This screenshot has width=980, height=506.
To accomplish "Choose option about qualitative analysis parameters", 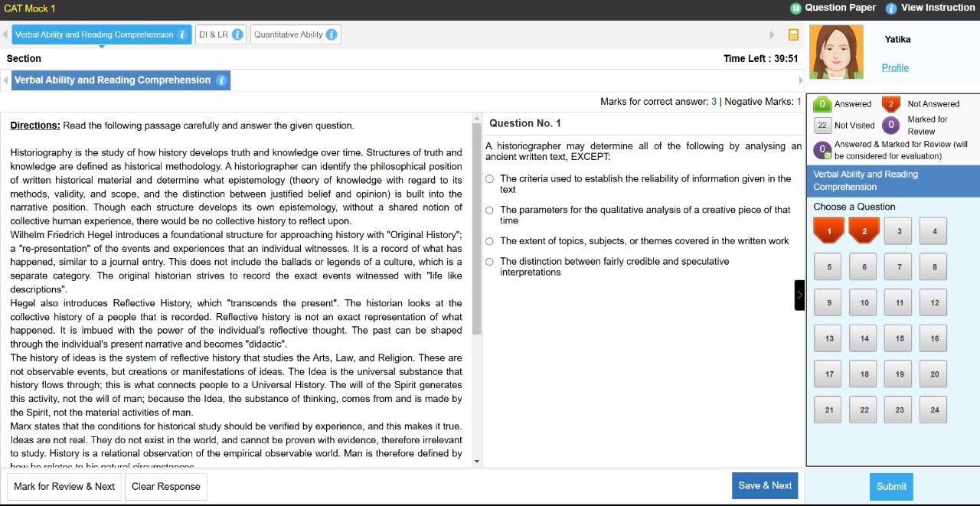I will [x=489, y=211].
